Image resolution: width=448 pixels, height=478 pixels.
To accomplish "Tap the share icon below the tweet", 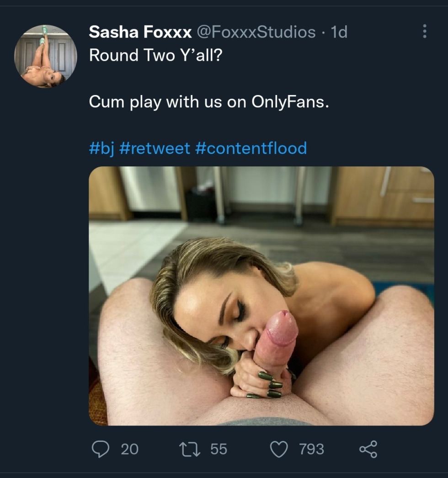I will click(x=368, y=449).
